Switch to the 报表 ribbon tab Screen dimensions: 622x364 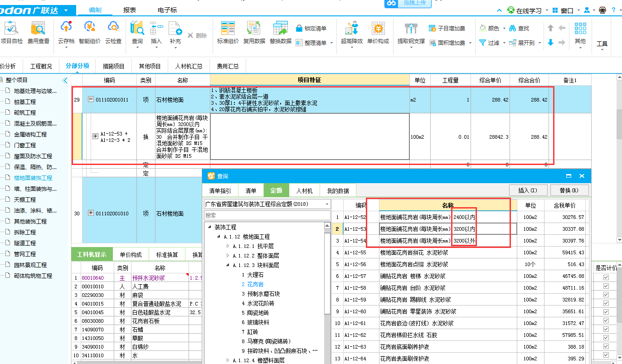point(130,10)
